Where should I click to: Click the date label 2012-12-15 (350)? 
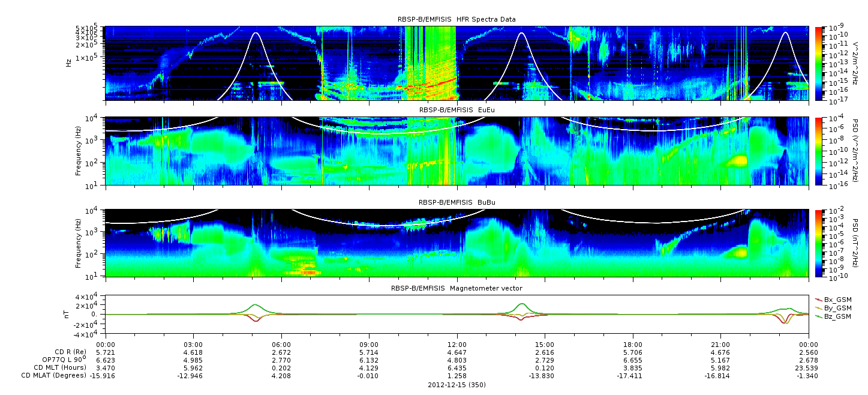point(456,384)
